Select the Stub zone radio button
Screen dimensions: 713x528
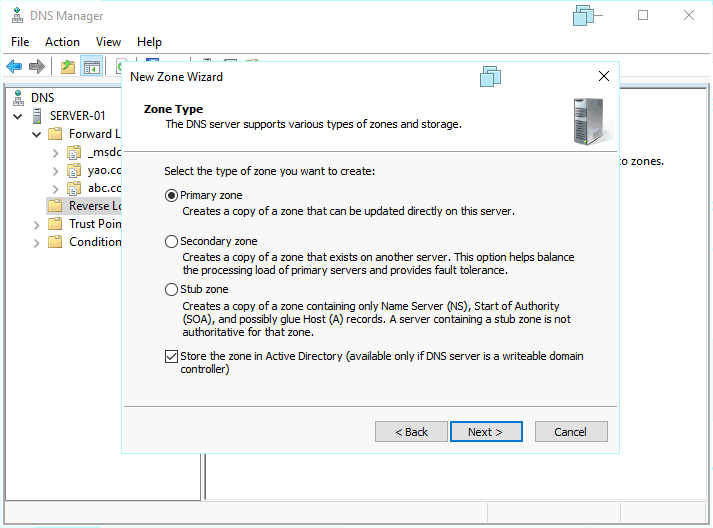tap(171, 290)
